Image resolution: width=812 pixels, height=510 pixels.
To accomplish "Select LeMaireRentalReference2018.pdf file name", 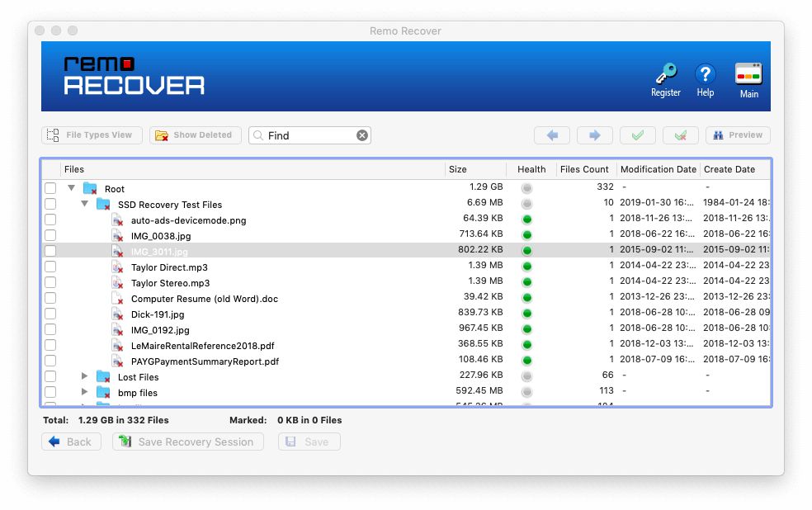I will [202, 346].
